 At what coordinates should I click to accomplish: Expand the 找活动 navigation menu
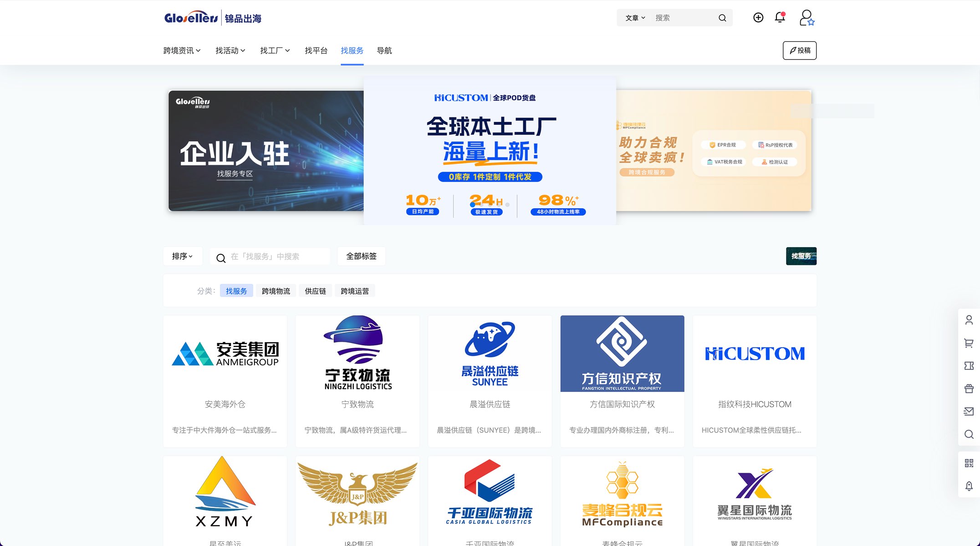click(230, 51)
